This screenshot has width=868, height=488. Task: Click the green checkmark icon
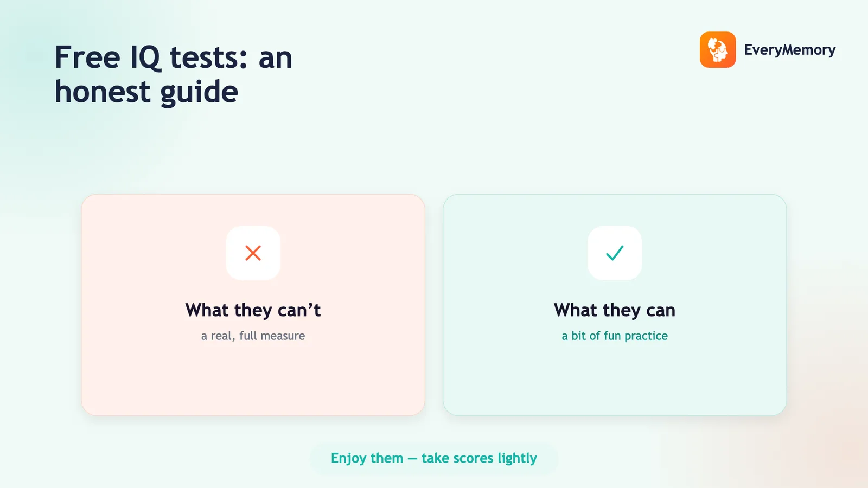(x=615, y=253)
